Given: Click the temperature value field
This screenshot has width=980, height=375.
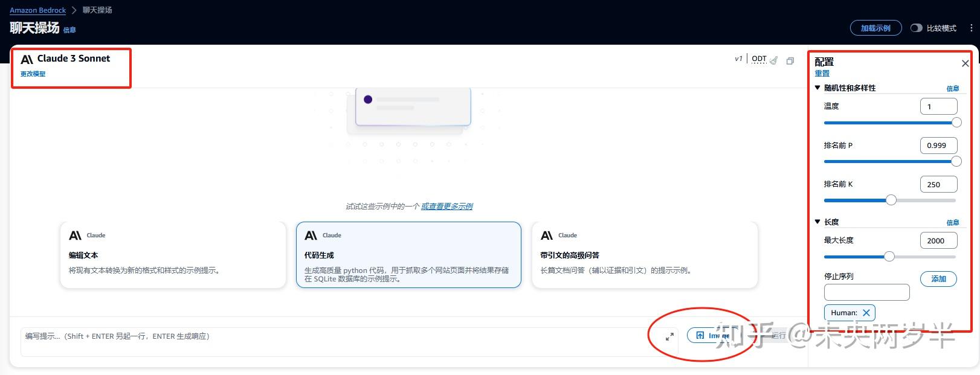Looking at the screenshot, I should (x=938, y=106).
